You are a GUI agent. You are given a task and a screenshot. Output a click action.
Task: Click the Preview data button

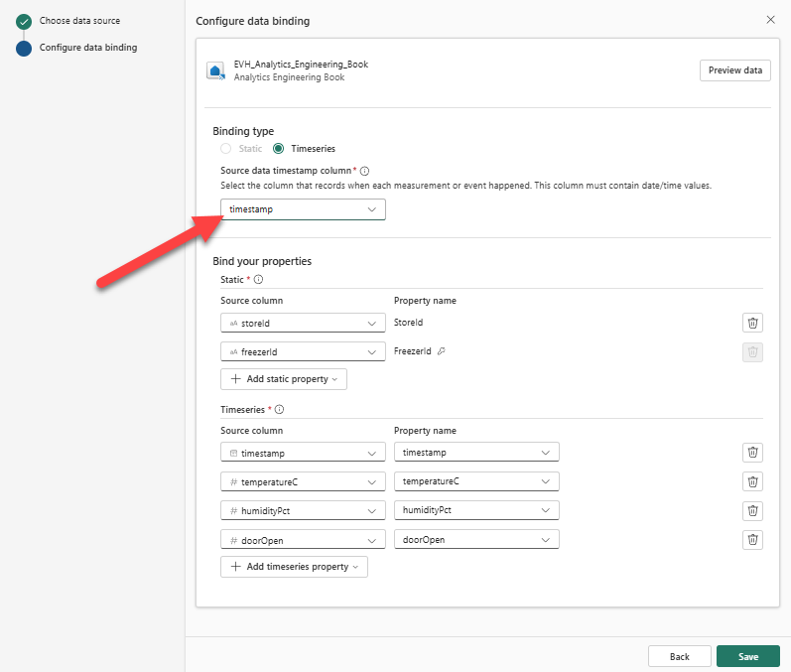click(x=734, y=69)
